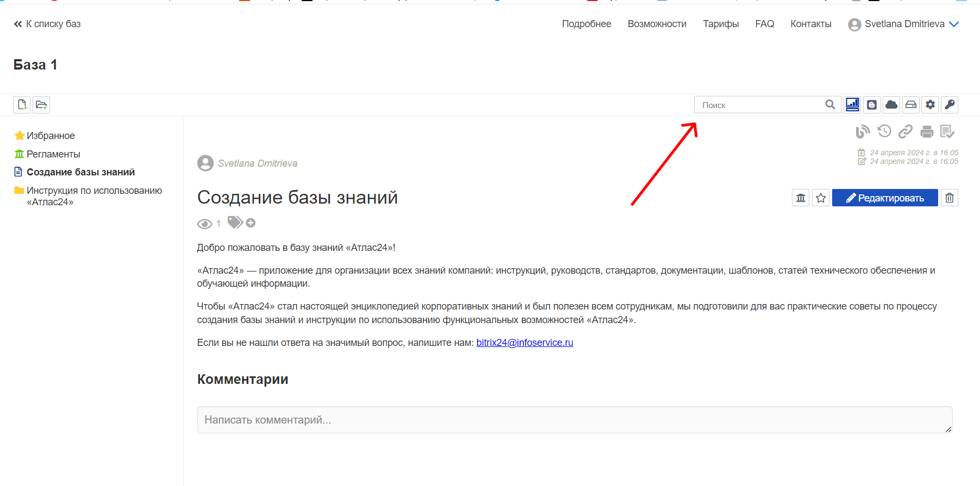Open access rights key icon
980x486 pixels.
point(950,105)
